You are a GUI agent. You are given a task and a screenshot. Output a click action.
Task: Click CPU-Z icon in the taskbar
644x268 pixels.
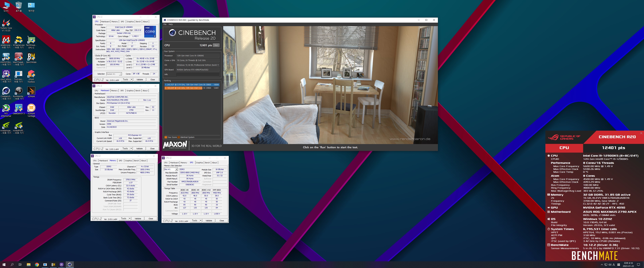[62, 264]
